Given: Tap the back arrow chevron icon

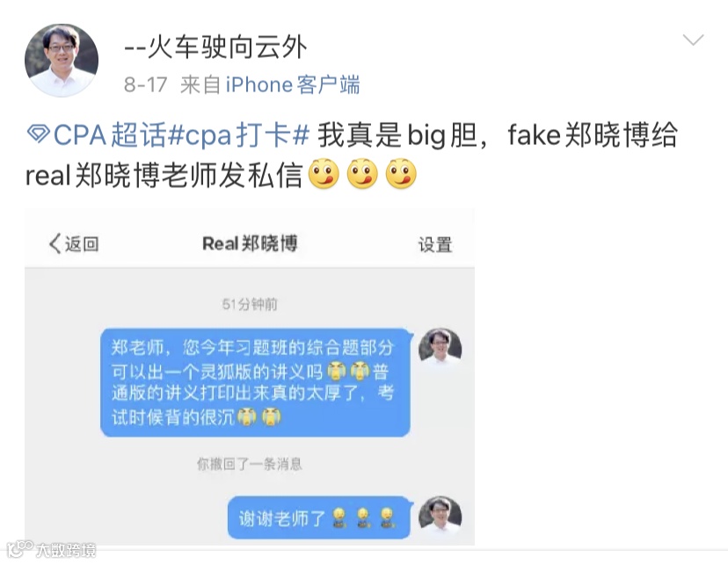Looking at the screenshot, I should click(x=55, y=243).
